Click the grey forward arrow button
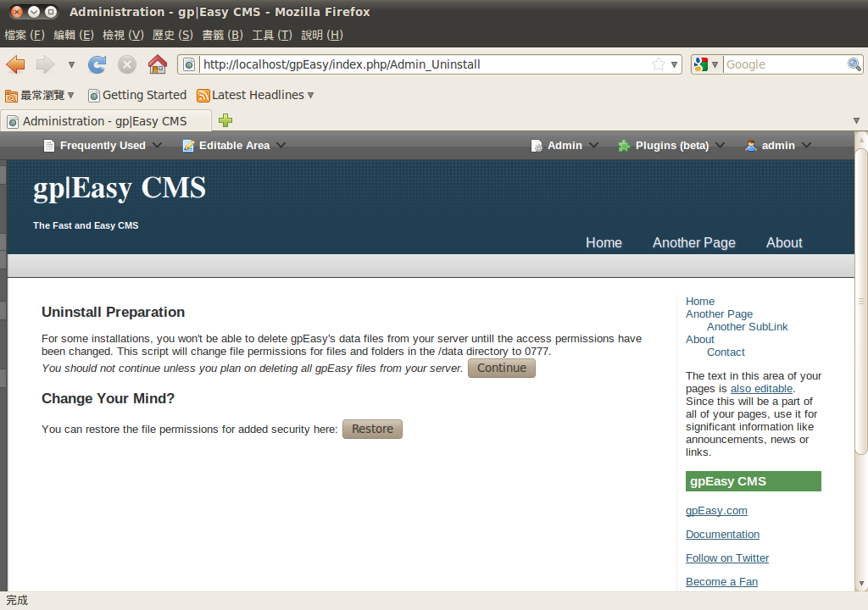Image resolution: width=868 pixels, height=610 pixels. tap(46, 64)
